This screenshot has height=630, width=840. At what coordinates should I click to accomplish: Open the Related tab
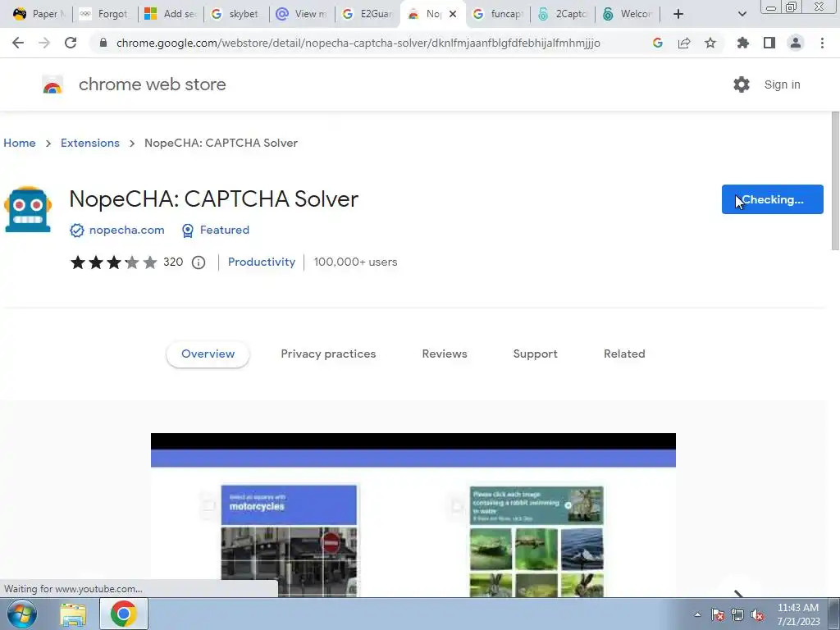pos(624,354)
